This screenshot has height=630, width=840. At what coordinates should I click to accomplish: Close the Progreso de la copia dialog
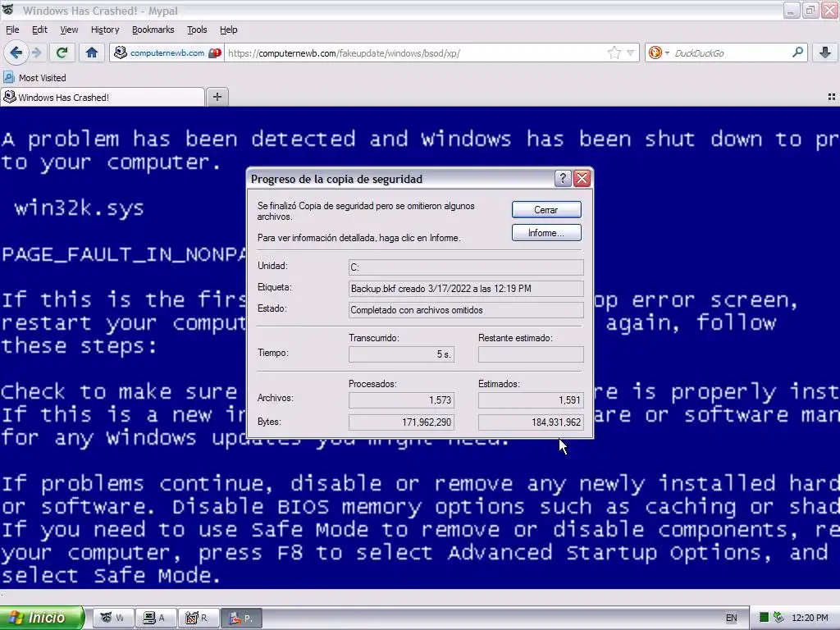(x=582, y=178)
